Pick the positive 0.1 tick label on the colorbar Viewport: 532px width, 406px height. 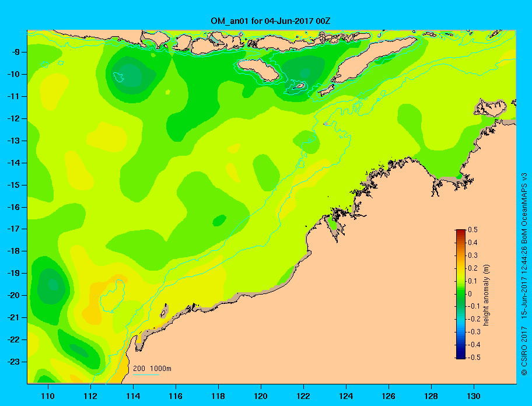pyautogui.click(x=473, y=281)
